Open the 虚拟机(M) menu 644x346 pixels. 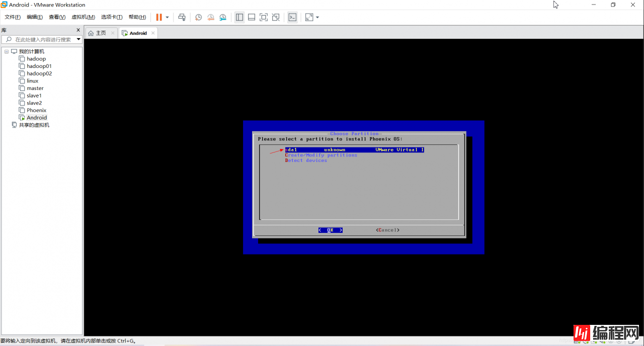[x=84, y=17]
